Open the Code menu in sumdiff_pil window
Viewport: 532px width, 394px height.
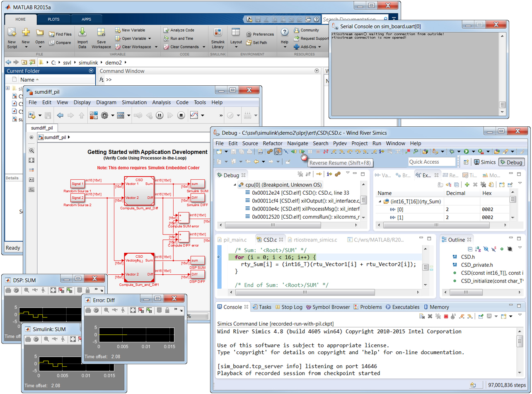(182, 102)
